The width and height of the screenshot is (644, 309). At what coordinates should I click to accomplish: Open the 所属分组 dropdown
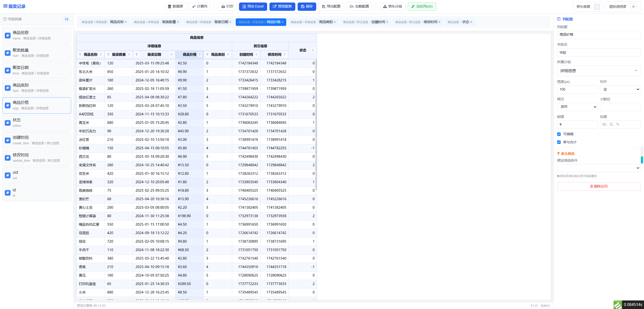click(599, 71)
